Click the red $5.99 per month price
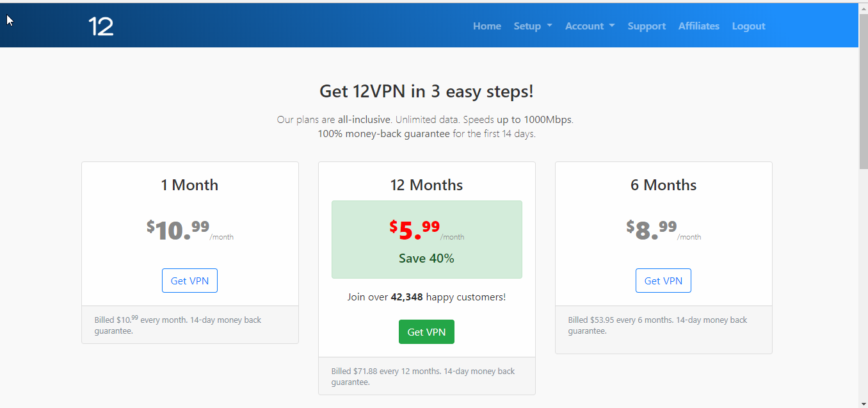The height and width of the screenshot is (408, 868). click(426, 230)
